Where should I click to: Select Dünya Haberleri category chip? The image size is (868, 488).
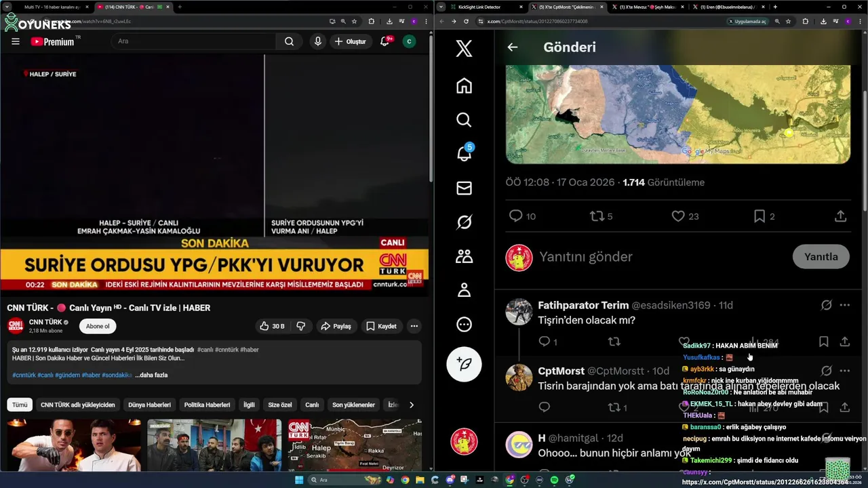pos(150,405)
